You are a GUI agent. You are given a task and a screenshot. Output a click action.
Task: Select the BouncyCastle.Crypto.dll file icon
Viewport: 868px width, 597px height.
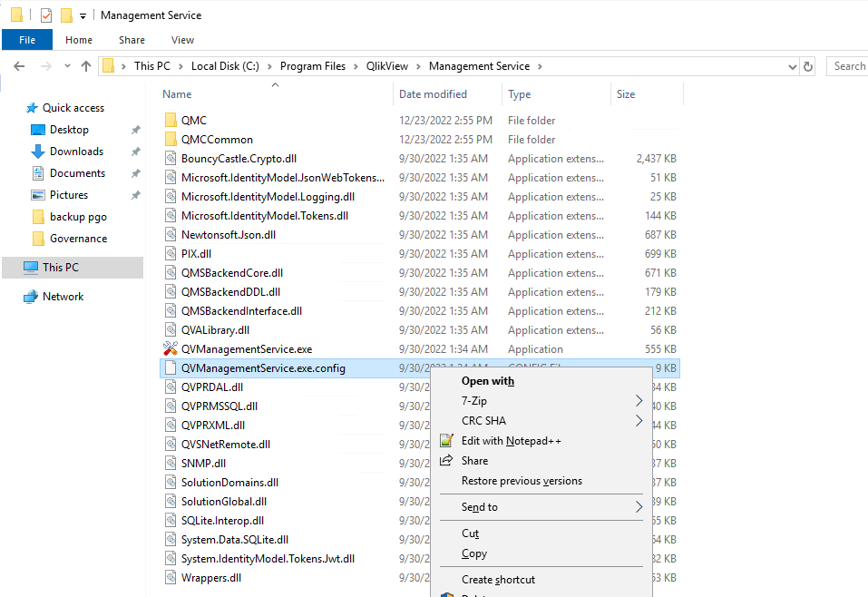point(171,159)
